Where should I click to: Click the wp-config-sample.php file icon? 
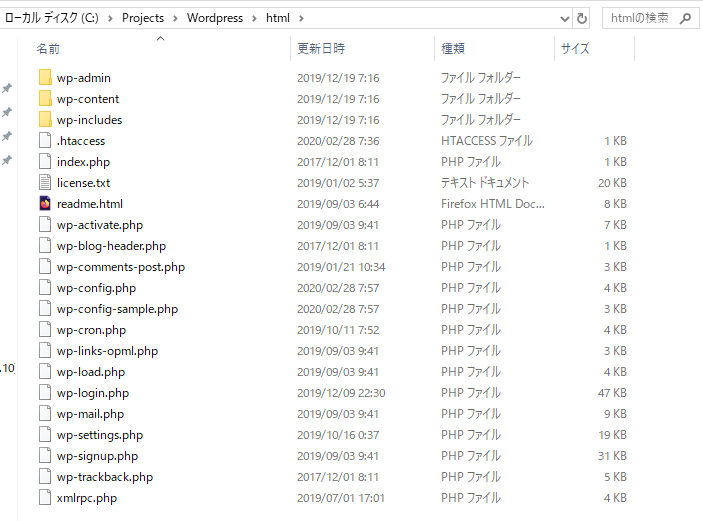click(x=45, y=309)
